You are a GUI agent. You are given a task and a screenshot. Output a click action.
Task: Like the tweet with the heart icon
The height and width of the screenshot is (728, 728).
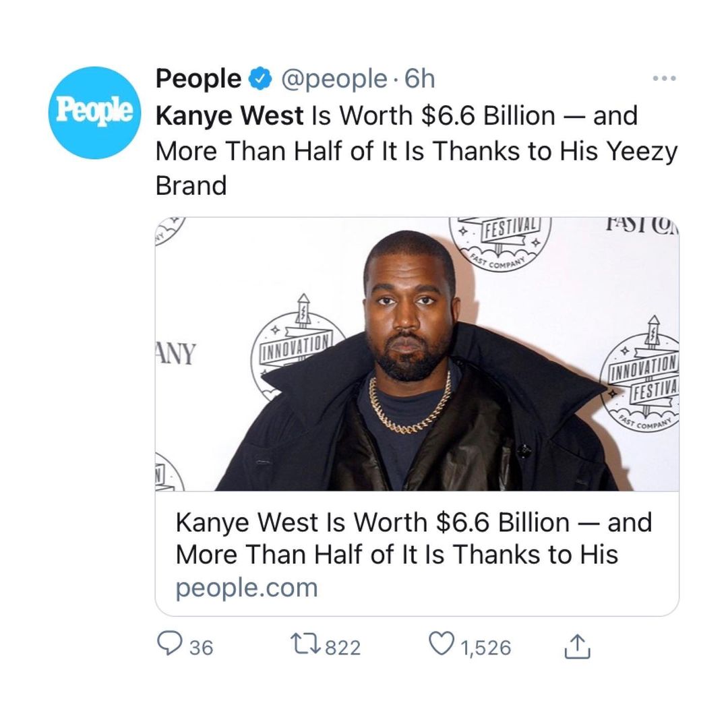[x=443, y=646]
